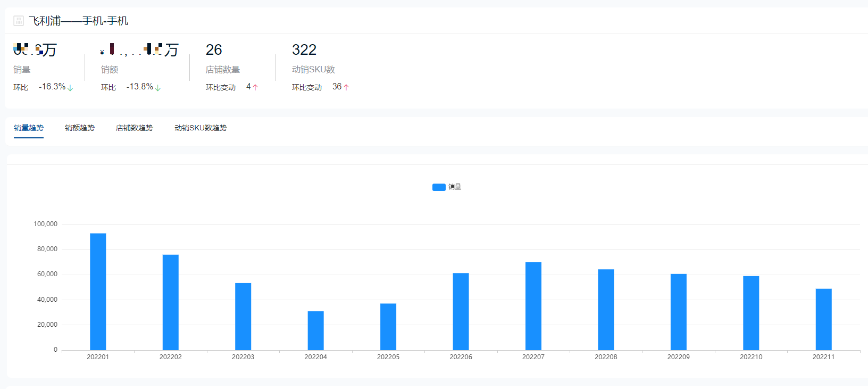Click the 202202 bar in the chart
The width and height of the screenshot is (868, 389).
(x=171, y=302)
